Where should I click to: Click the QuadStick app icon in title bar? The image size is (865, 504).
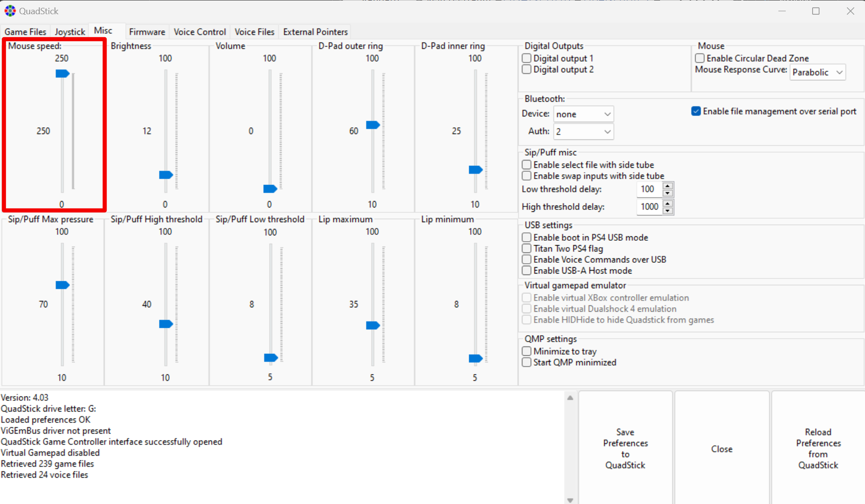click(10, 11)
